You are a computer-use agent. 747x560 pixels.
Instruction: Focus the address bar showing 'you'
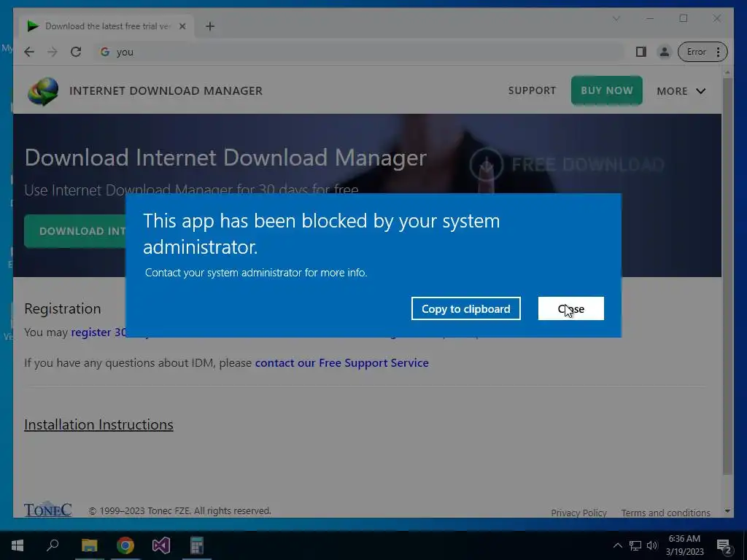point(360,52)
